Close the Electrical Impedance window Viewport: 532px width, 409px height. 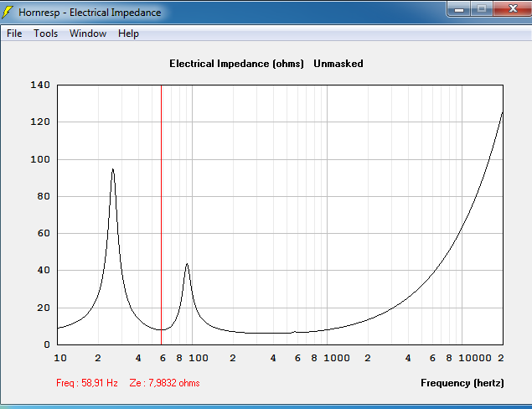[x=513, y=9]
